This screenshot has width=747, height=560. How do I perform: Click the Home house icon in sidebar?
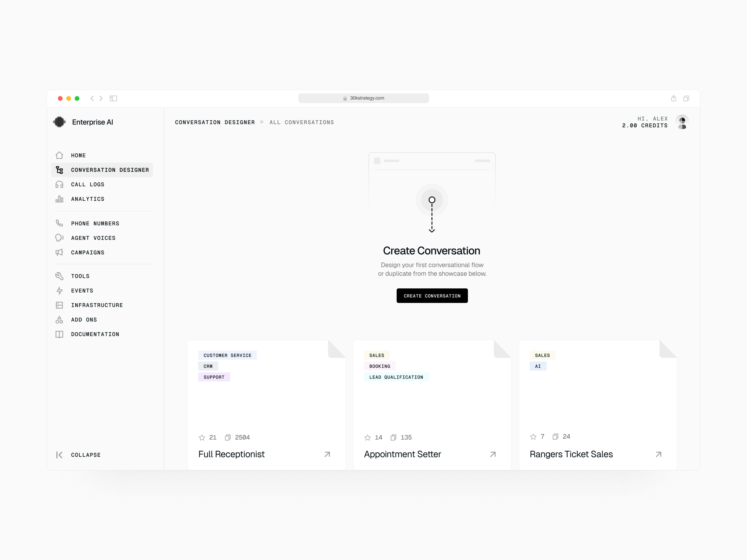click(60, 155)
